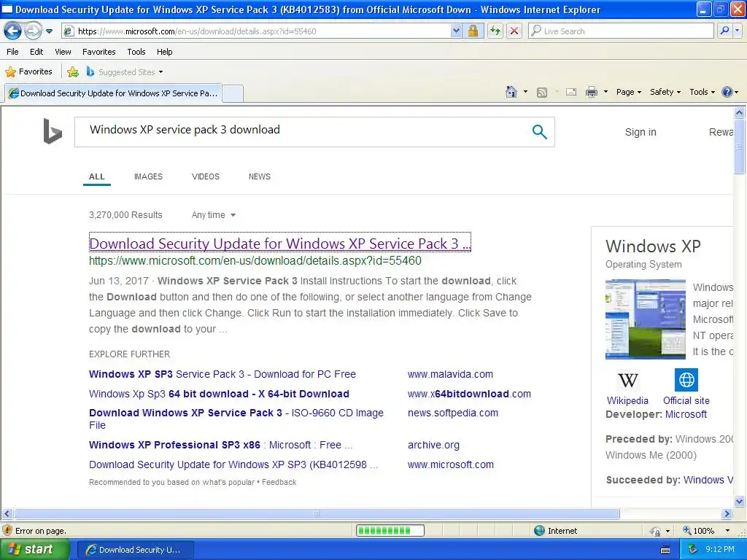This screenshot has width=747, height=560.
Task: Click the vertical scrollbar down arrow
Action: (x=740, y=500)
